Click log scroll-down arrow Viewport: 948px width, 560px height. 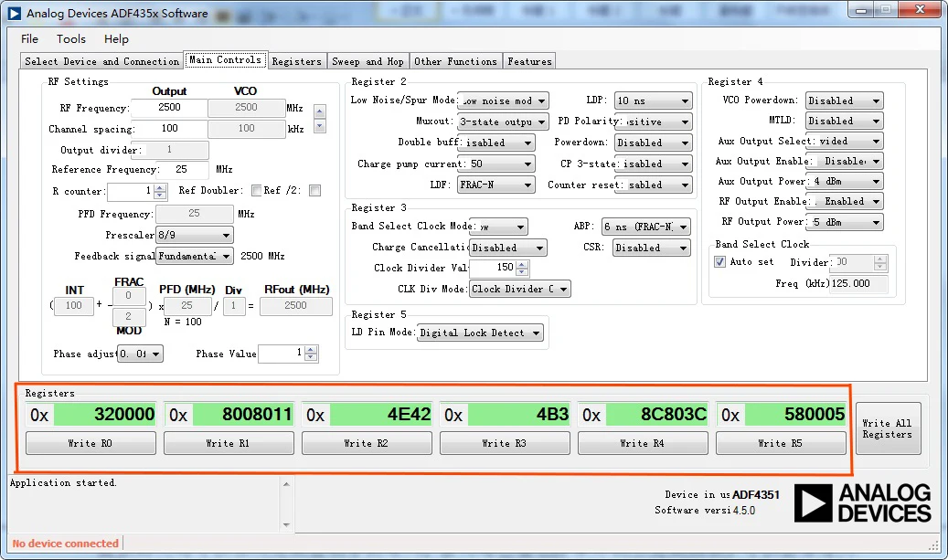pyautogui.click(x=286, y=525)
